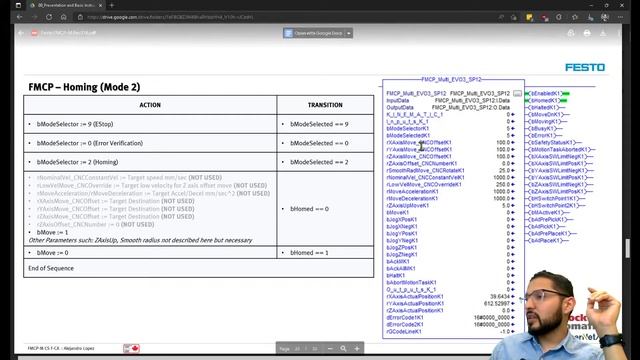Click Open with Google Docs button
This screenshot has width=640, height=360.
(x=313, y=33)
